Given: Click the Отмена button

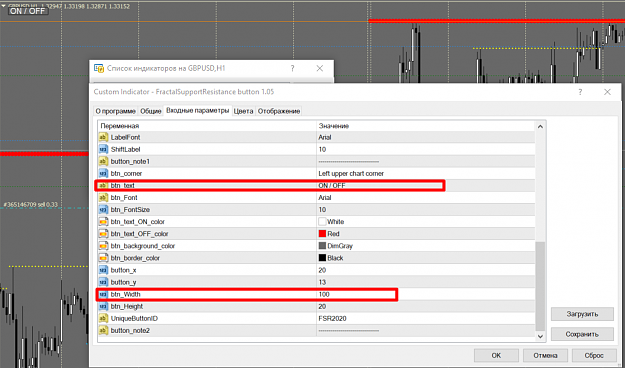Looking at the screenshot, I should [x=545, y=355].
